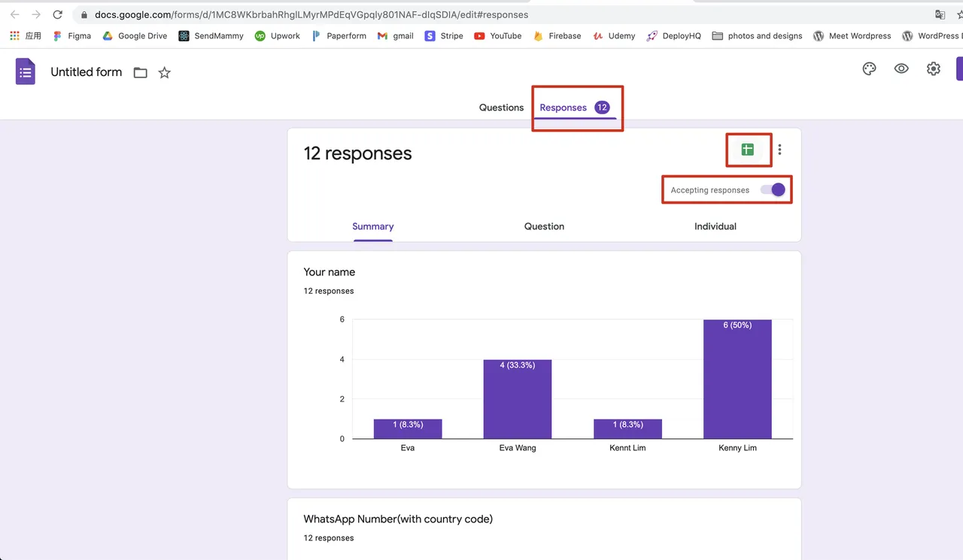Viewport: 963px width, 560px height.
Task: Open the Google Drive bookmark
Action: pos(135,35)
